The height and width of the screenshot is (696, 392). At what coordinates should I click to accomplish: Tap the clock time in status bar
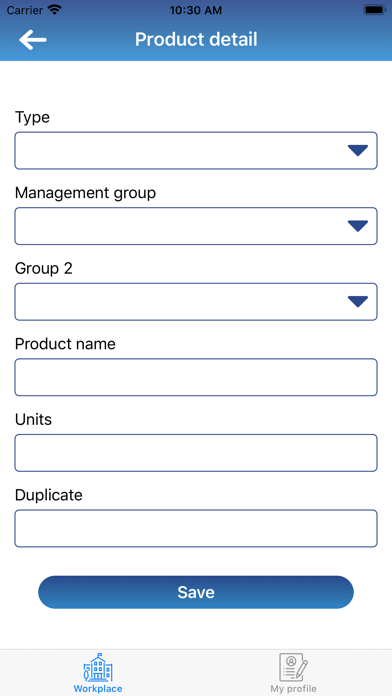coord(196,10)
